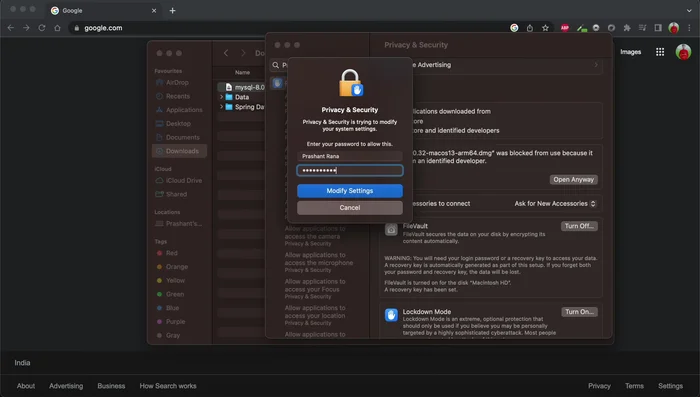Click Open Anyway for the blocked dmg
Screen dimensions: 700x397
573,180
